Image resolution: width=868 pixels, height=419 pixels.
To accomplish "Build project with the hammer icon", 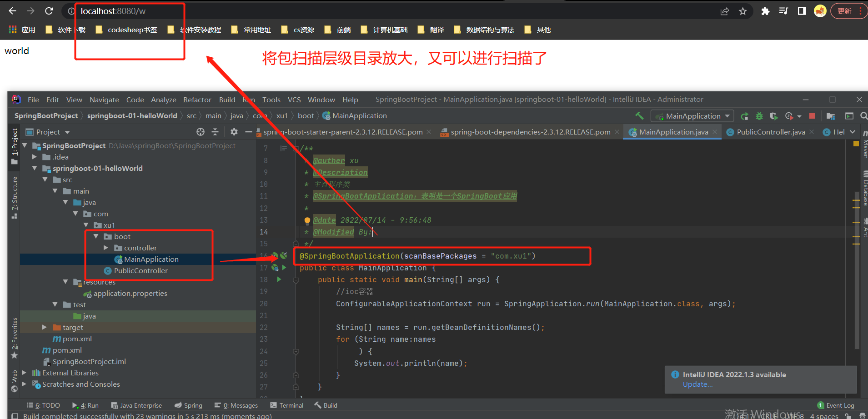I will click(x=639, y=116).
